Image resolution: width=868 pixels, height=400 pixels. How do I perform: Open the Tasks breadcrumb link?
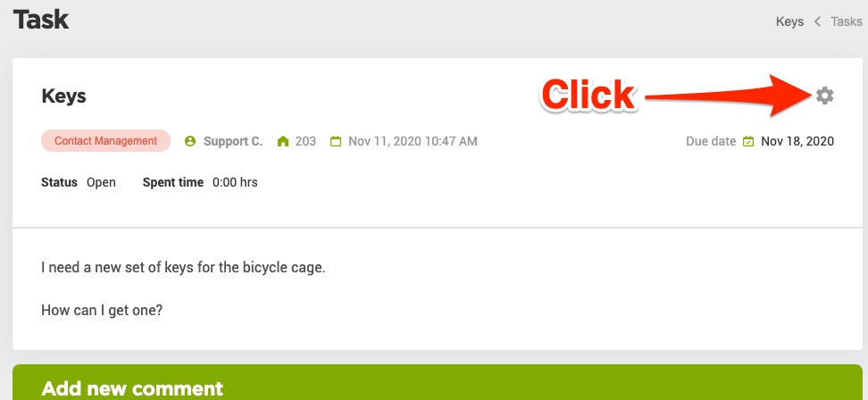point(846,21)
